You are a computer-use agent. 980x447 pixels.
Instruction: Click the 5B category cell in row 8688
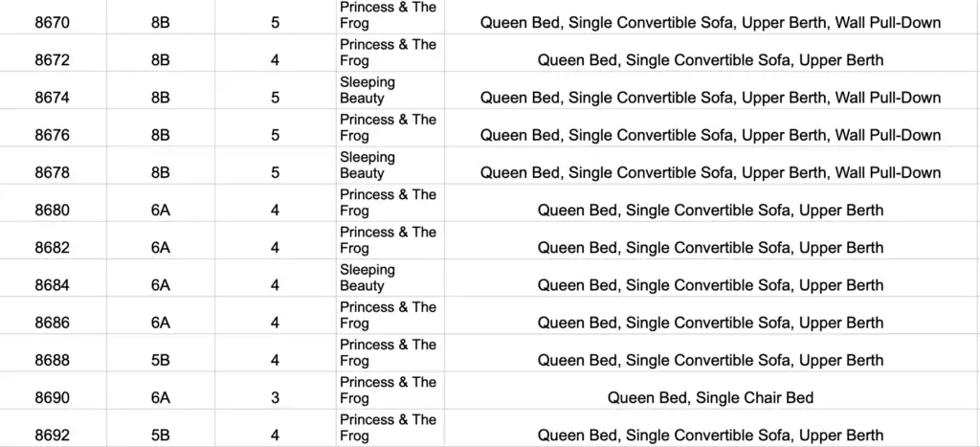tap(160, 361)
